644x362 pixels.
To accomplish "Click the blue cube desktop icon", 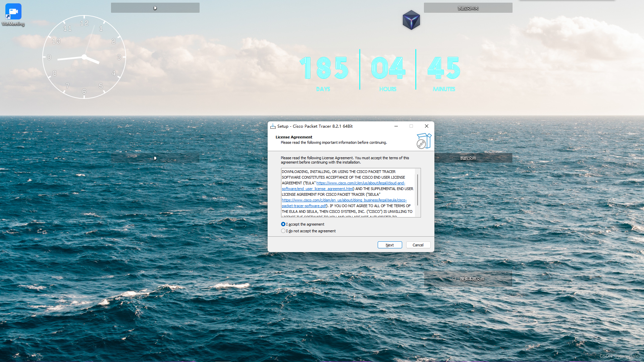I will [411, 20].
